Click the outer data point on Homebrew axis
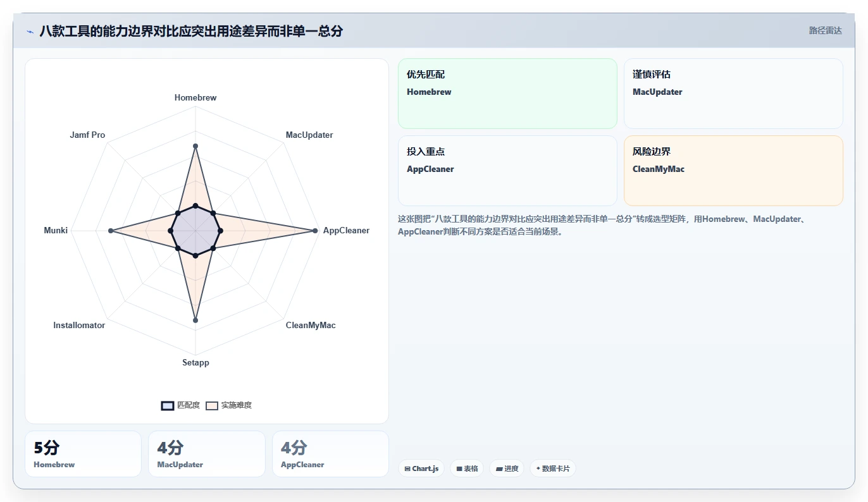 (195, 147)
